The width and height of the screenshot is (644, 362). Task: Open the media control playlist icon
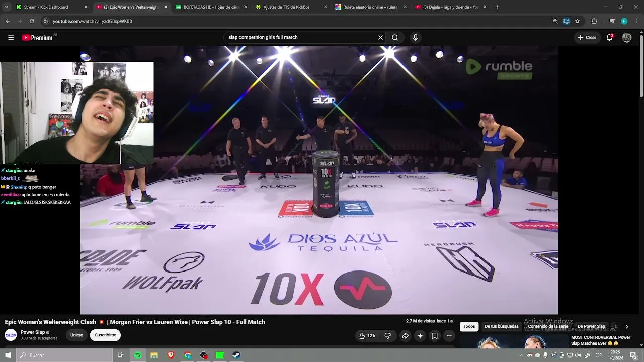(612, 21)
